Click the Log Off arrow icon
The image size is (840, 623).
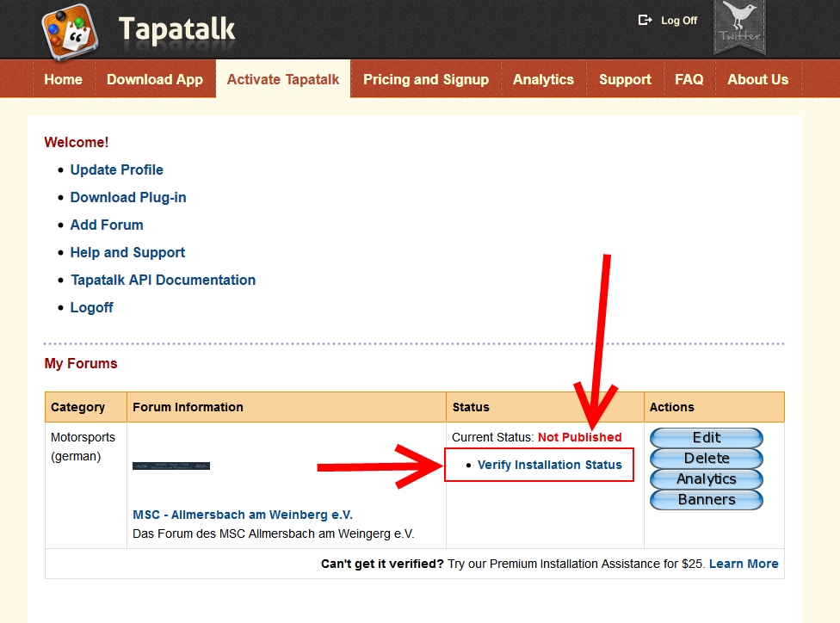point(645,20)
